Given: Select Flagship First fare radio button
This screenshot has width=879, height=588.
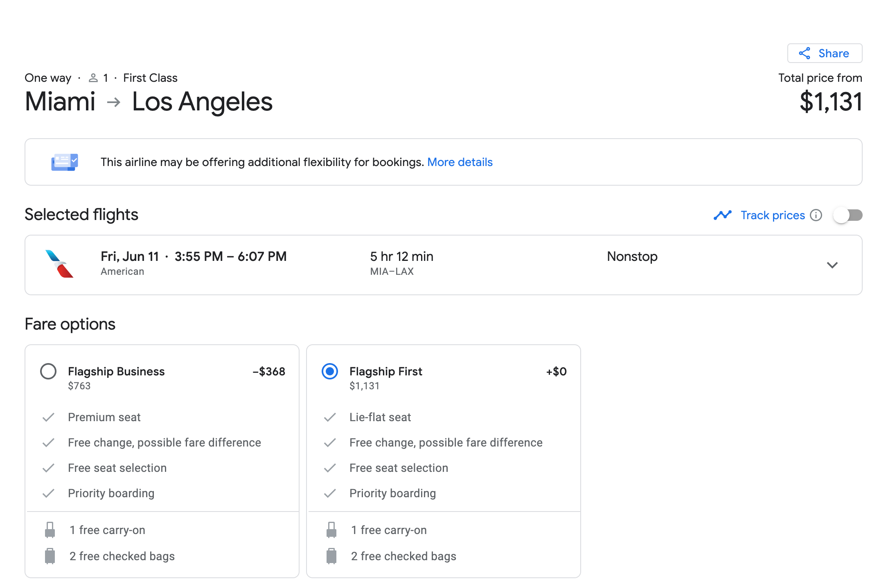Looking at the screenshot, I should [x=330, y=371].
